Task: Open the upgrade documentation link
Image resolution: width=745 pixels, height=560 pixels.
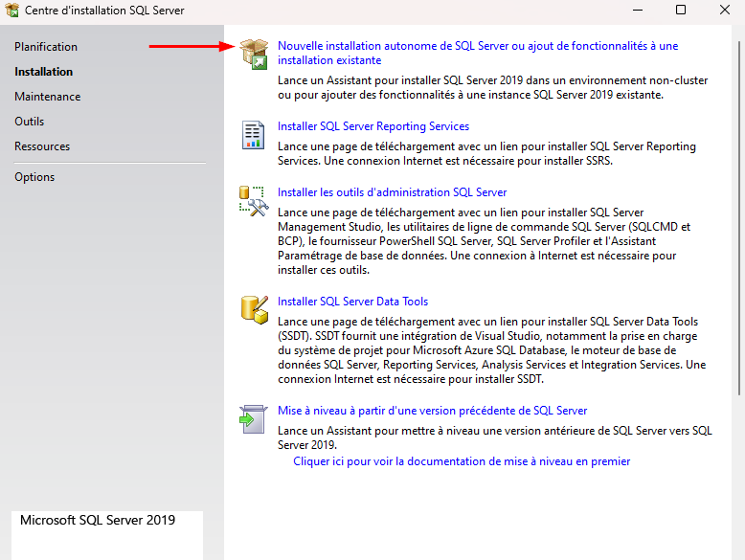Action: pos(462,461)
